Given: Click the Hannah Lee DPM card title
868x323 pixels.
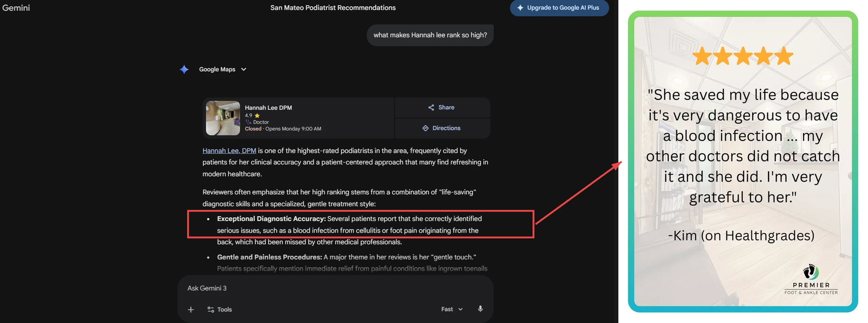Looking at the screenshot, I should [x=268, y=108].
